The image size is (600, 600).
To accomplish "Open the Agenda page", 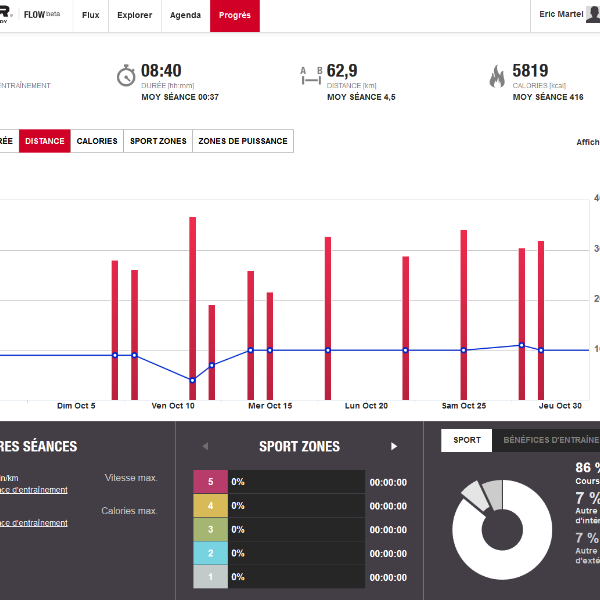I will 185,15.
